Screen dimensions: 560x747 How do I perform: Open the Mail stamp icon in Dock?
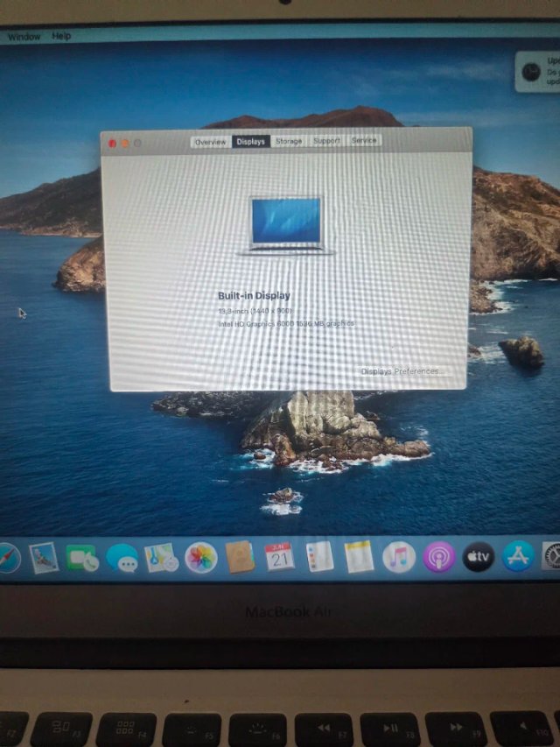[44, 559]
